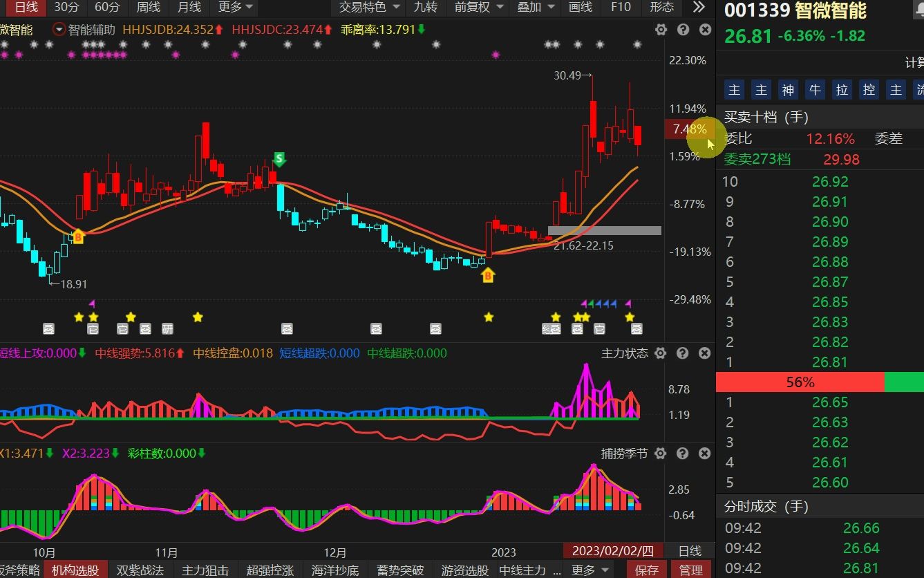Image resolution: width=924 pixels, height=578 pixels.
Task: Expand the toolbar overflow double-chevron
Action: (x=699, y=7)
